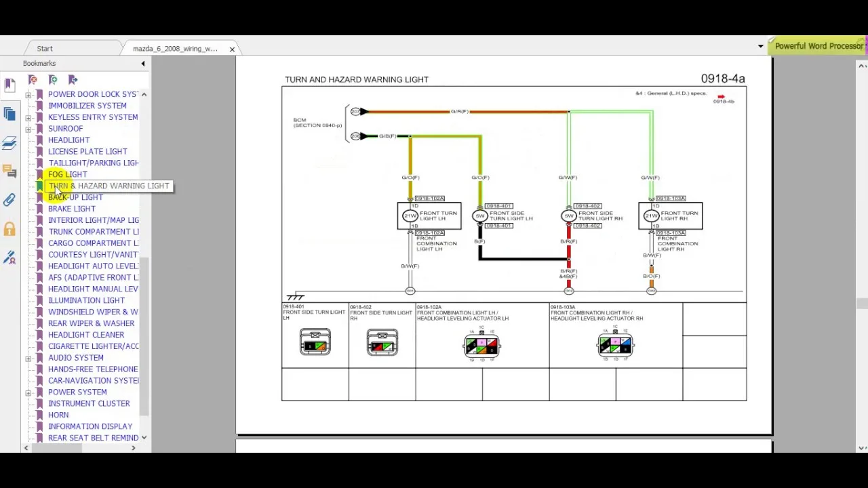
Task: Click the Bookmarks panel title
Action: coord(39,64)
